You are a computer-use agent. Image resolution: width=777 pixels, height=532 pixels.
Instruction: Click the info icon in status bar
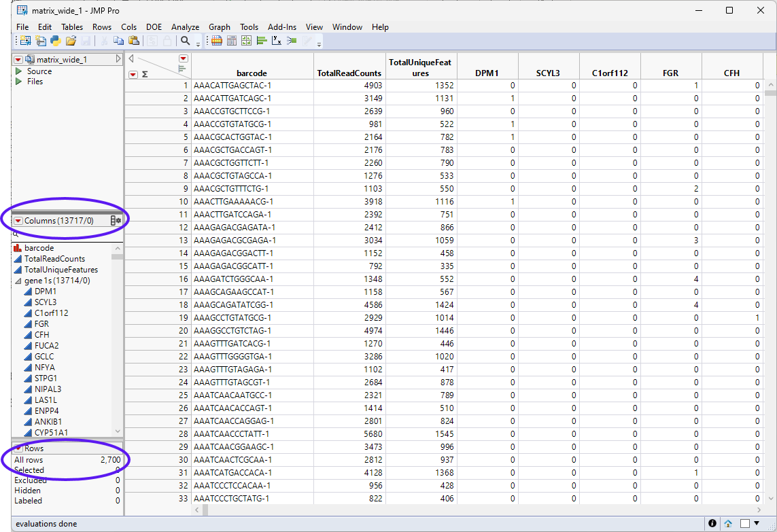click(712, 524)
